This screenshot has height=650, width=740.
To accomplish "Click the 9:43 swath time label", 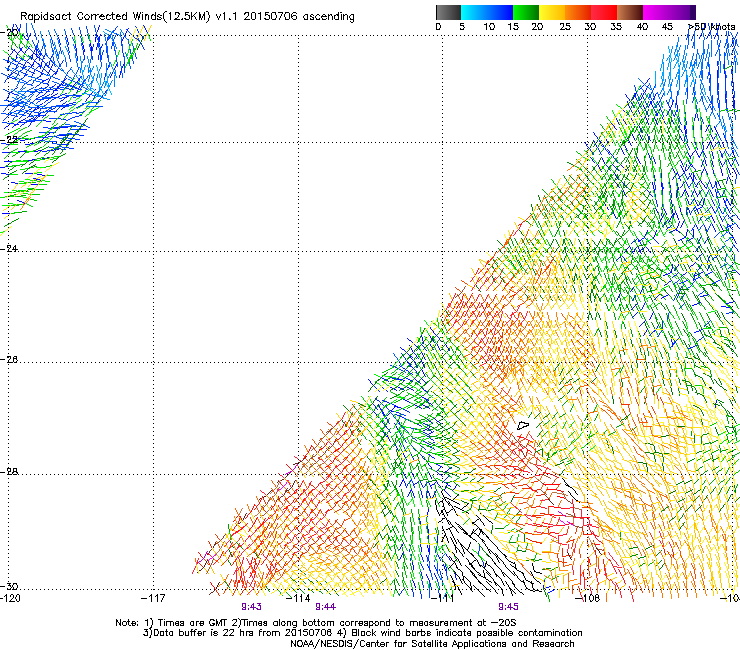I will [x=252, y=607].
